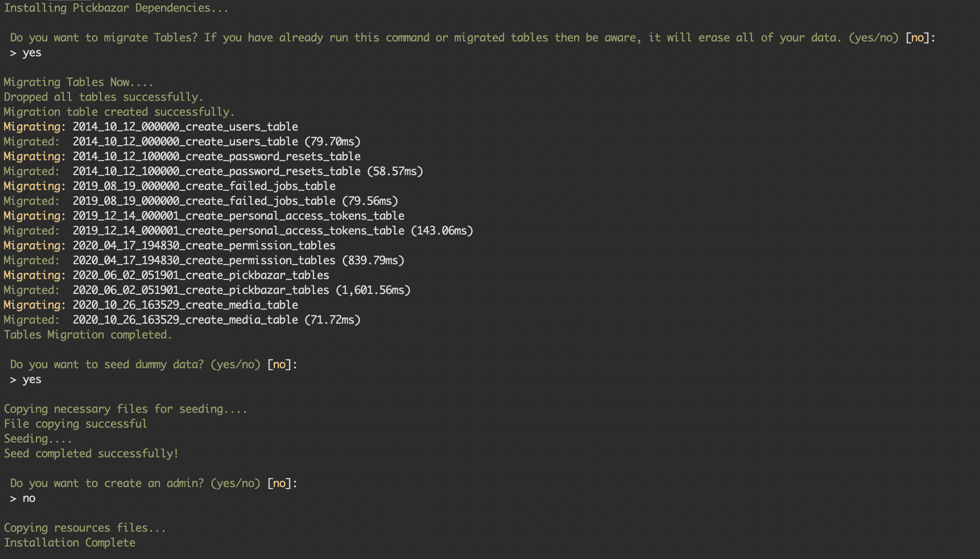Viewport: 980px width, 559px height.
Task: Click the 'yes' answer under migrate Tables prompt
Action: point(32,53)
